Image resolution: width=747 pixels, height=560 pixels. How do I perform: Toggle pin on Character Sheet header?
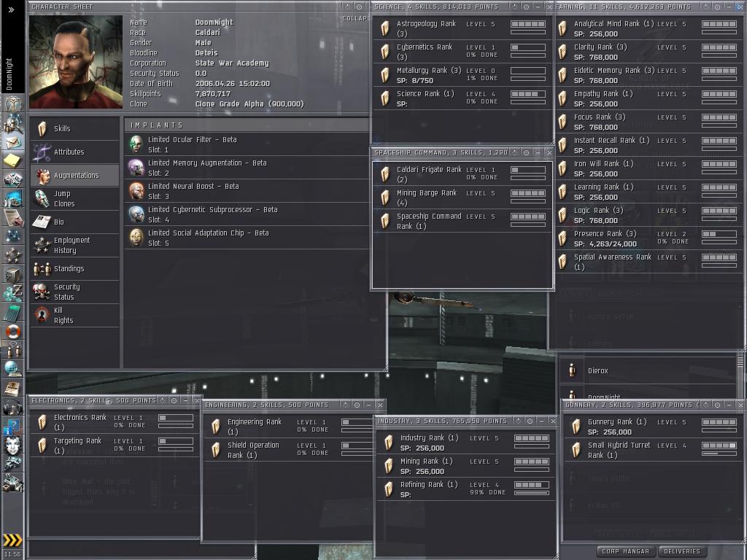[347, 7]
